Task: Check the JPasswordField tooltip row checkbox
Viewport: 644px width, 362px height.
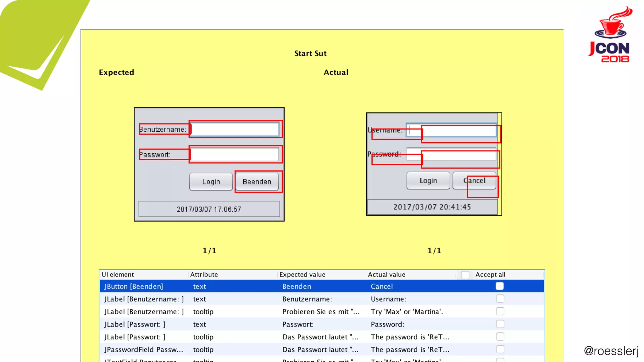Action: [x=500, y=349]
